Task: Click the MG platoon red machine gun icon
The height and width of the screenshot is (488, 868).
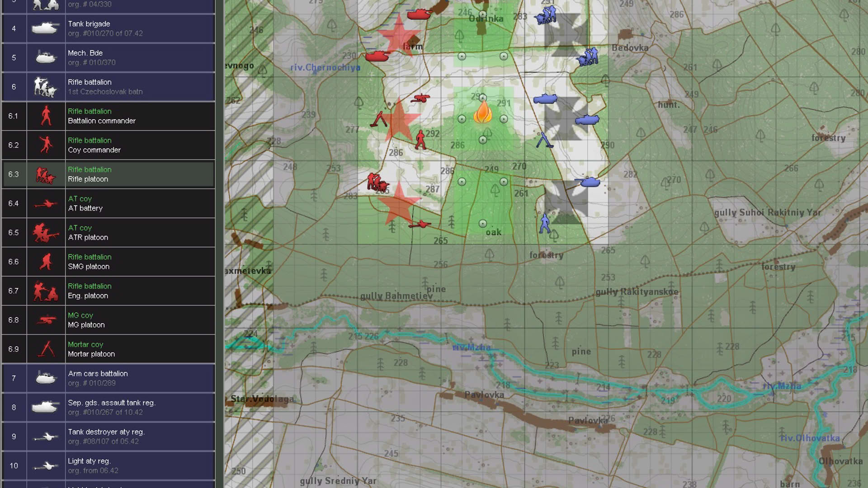Action: [x=46, y=320]
